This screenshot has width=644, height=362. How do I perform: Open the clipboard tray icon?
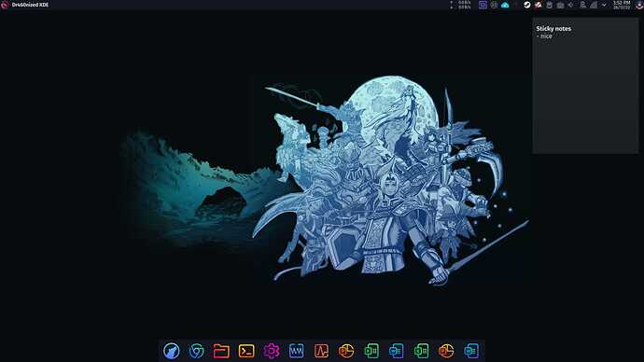click(x=549, y=5)
